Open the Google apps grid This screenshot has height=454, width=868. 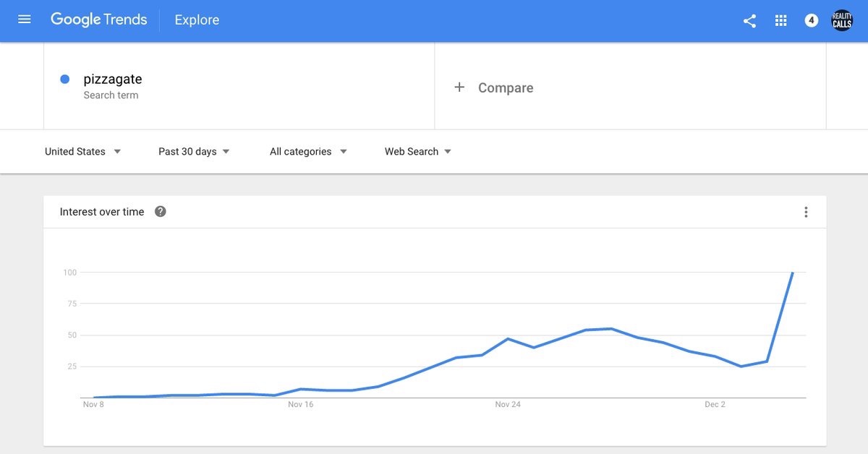[x=780, y=21]
